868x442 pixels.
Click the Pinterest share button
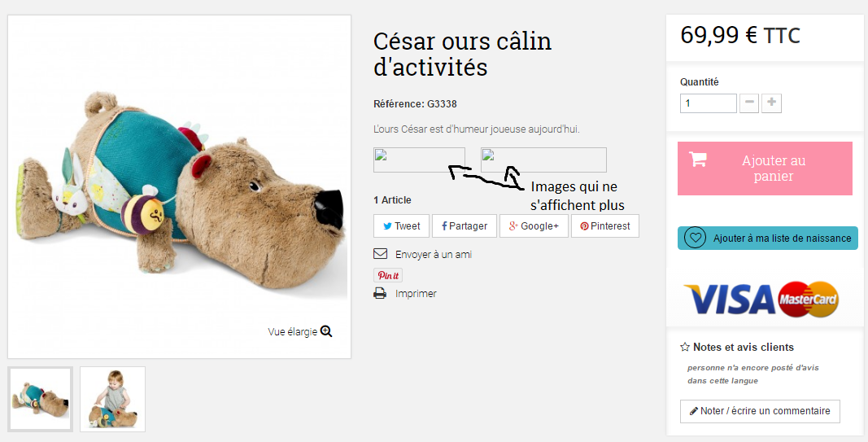(x=605, y=226)
